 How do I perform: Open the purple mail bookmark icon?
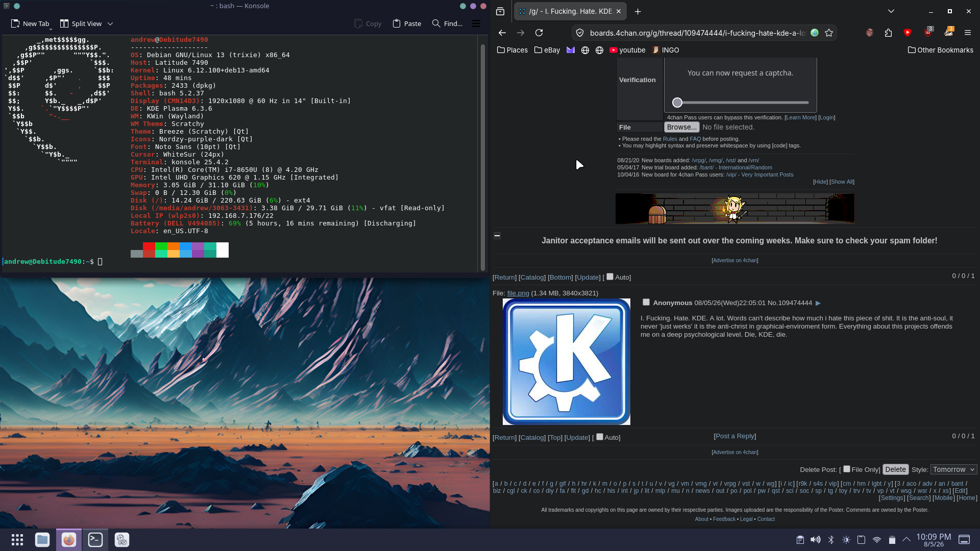pos(571,50)
